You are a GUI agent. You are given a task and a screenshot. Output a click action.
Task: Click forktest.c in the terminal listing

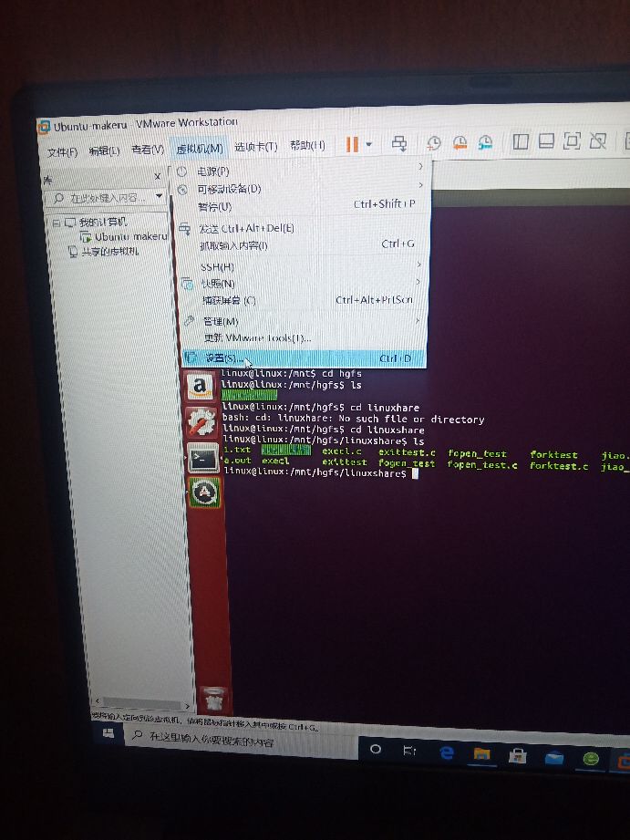[559, 466]
